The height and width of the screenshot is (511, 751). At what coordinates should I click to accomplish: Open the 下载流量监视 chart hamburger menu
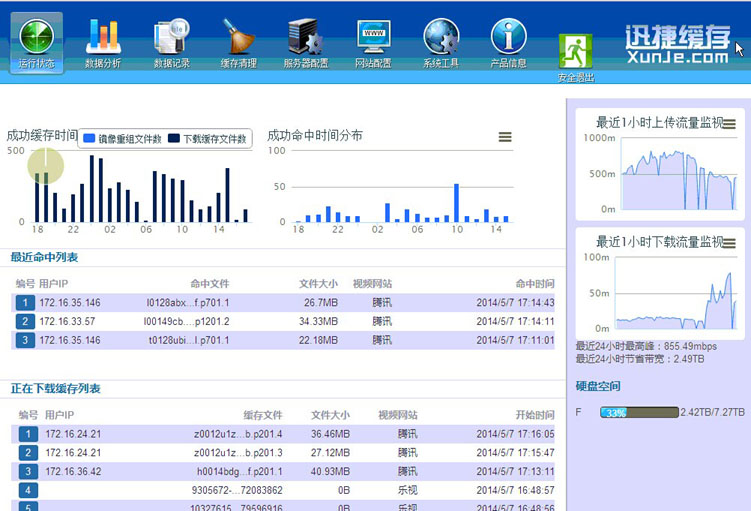729,243
